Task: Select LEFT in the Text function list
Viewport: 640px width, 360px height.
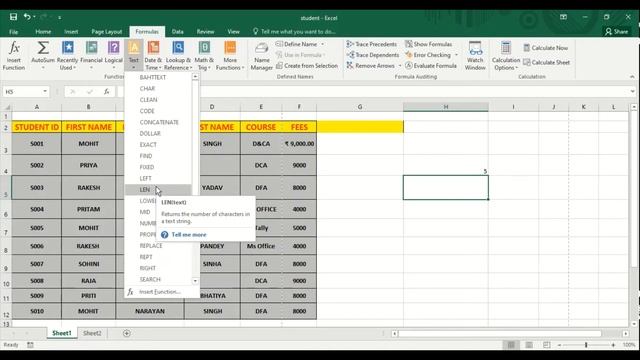Action: tap(158, 178)
